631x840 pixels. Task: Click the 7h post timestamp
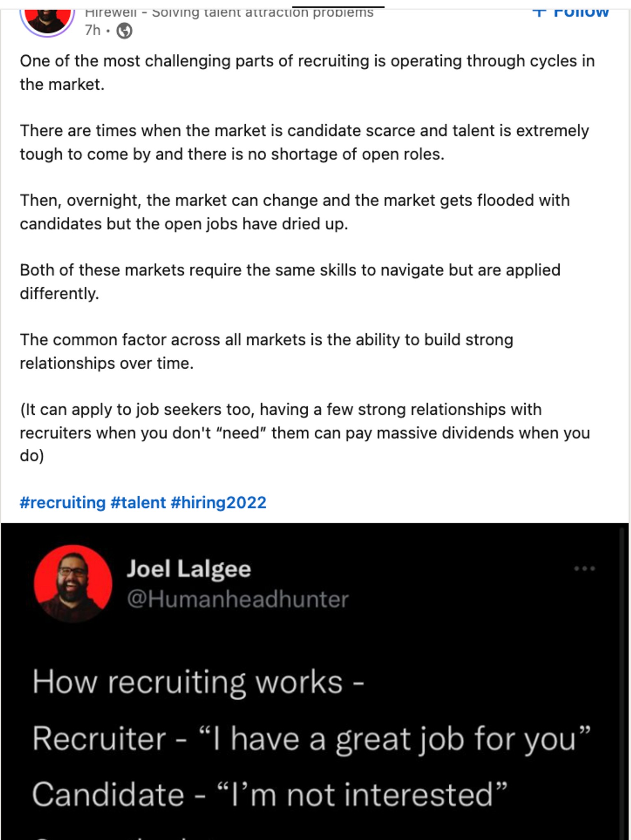coord(92,30)
